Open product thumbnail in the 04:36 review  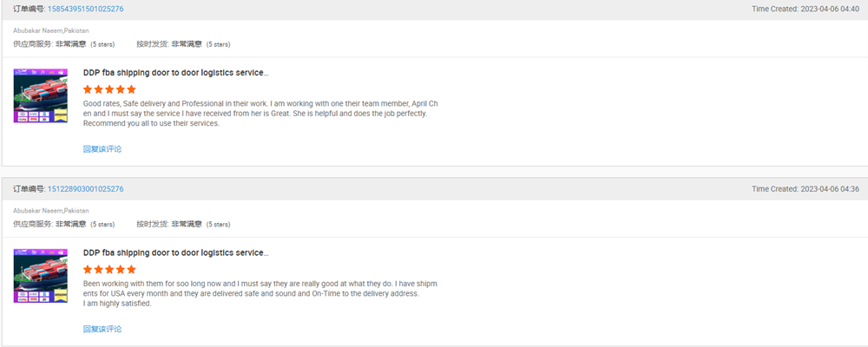[41, 276]
